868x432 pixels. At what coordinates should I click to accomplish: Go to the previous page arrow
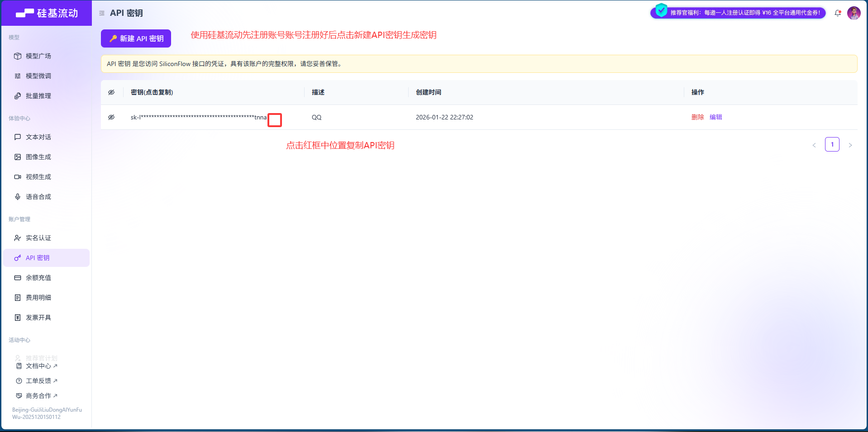click(814, 145)
